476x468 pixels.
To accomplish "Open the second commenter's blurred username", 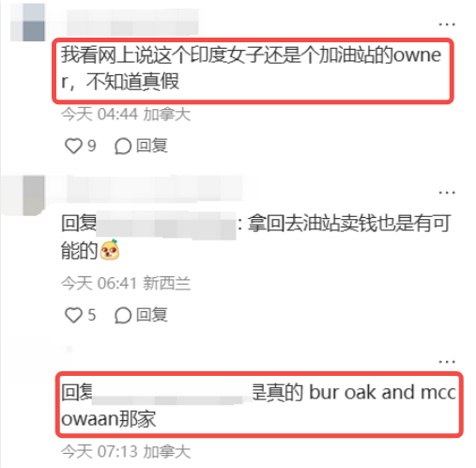I will pos(155,189).
